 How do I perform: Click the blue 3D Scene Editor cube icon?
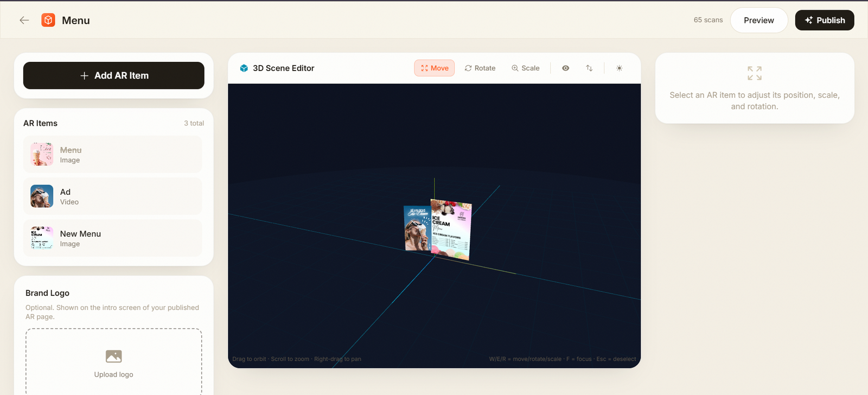click(x=244, y=68)
